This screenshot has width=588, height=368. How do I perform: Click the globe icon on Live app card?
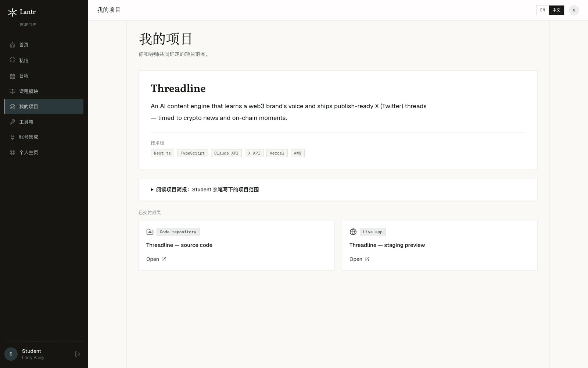tap(353, 232)
